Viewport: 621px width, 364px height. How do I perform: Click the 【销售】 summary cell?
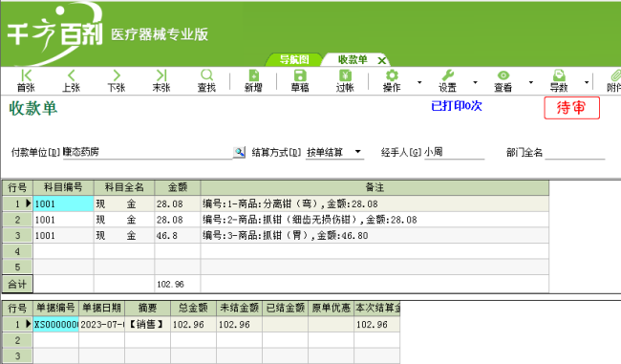[x=148, y=325]
